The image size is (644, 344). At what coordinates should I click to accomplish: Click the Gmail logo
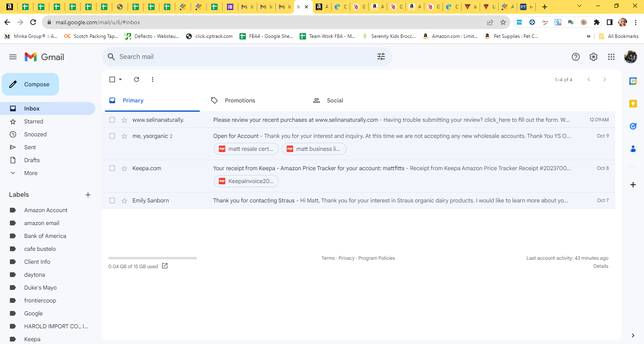click(x=44, y=57)
